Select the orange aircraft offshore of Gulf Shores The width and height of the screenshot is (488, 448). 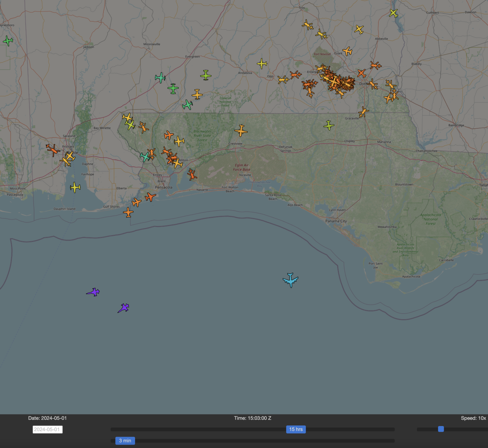128,212
